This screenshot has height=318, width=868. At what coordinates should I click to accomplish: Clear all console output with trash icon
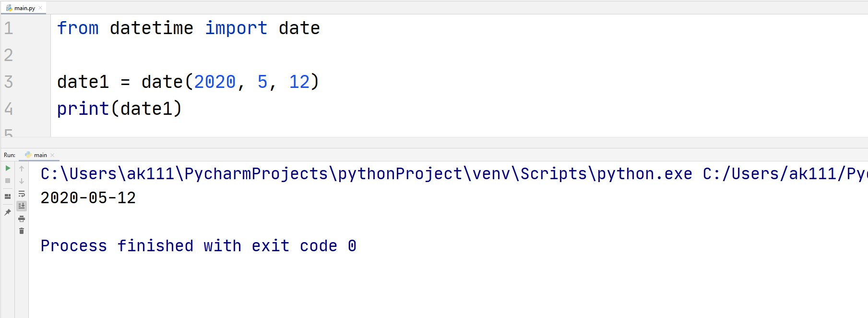point(22,231)
